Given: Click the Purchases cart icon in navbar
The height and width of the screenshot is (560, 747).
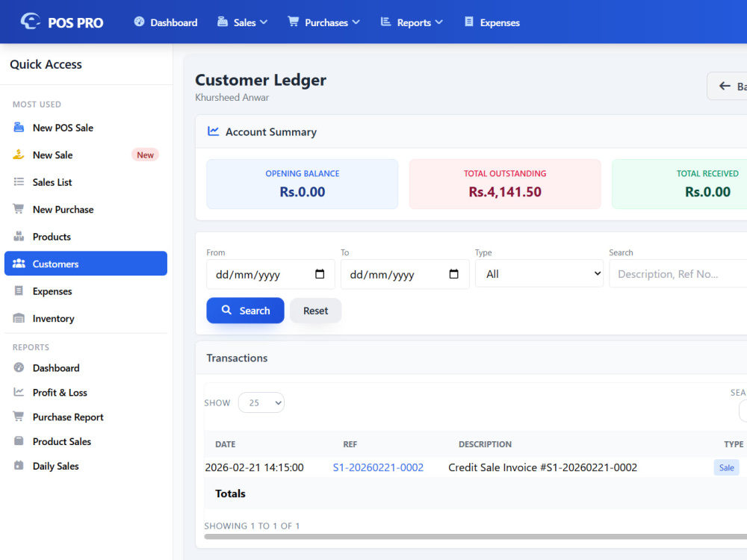Looking at the screenshot, I should [294, 22].
